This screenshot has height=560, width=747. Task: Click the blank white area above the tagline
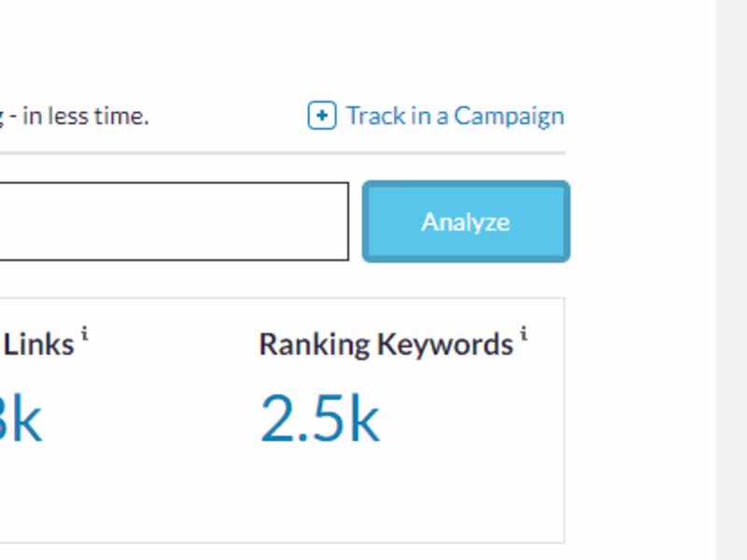(280, 47)
